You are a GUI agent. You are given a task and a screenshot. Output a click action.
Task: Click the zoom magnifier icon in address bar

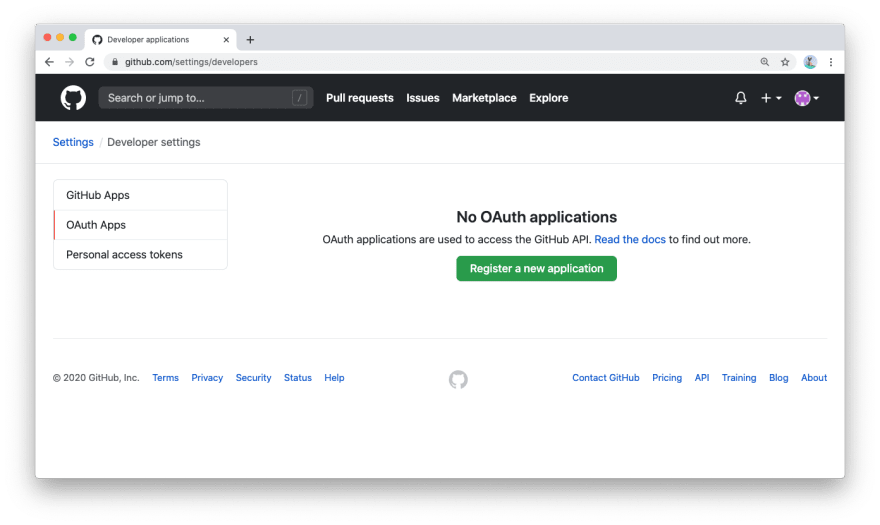pos(764,62)
